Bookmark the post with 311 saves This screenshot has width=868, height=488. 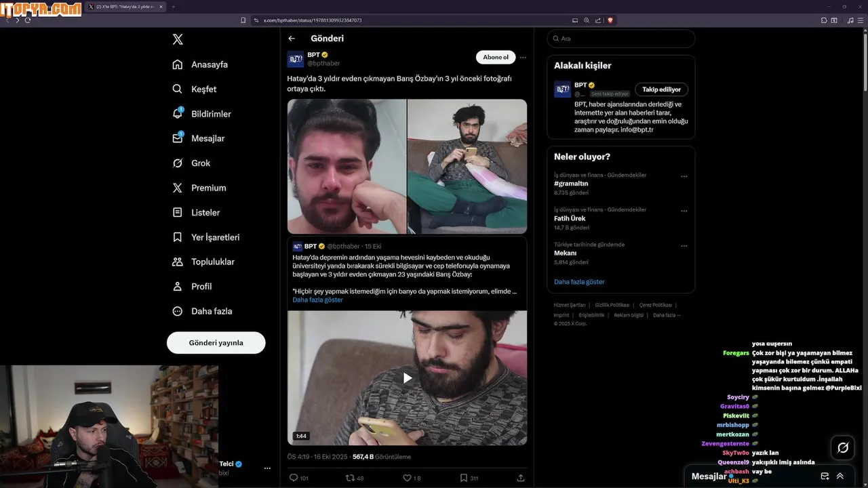[x=469, y=478]
